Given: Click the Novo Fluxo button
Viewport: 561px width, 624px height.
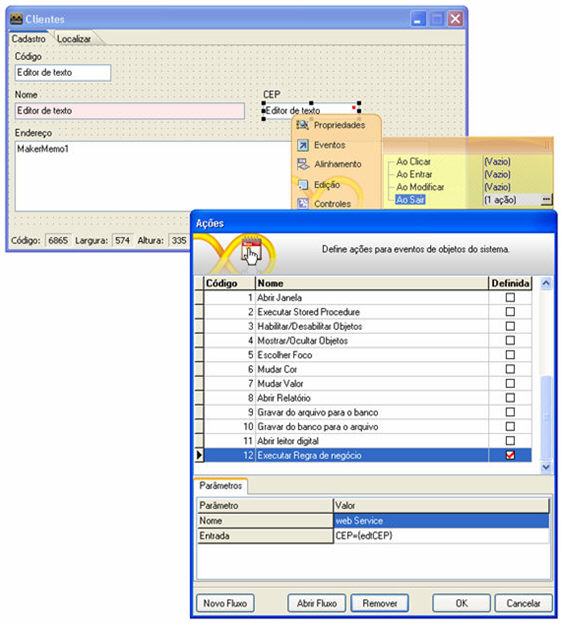Looking at the screenshot, I should coord(225,604).
